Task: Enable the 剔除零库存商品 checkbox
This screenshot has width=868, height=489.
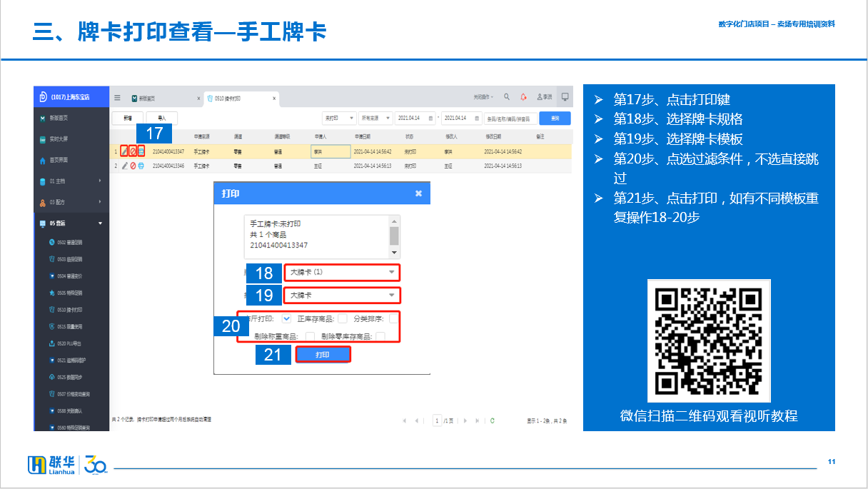Action: click(380, 336)
